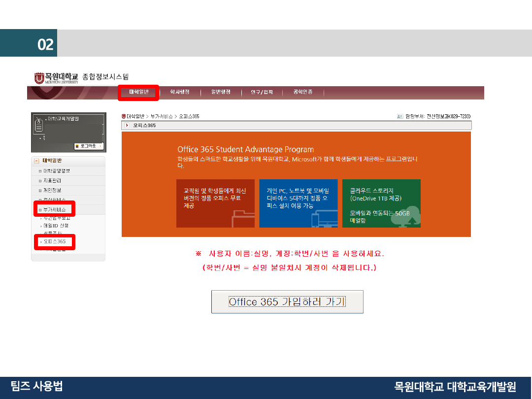
Task: Expand the 지표관리 sidebar section
Action: [x=52, y=181]
